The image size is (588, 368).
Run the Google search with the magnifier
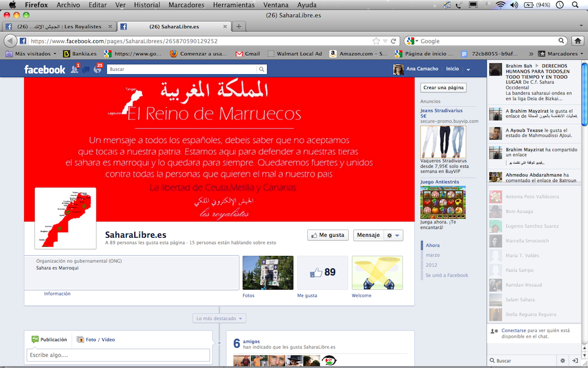(x=562, y=41)
